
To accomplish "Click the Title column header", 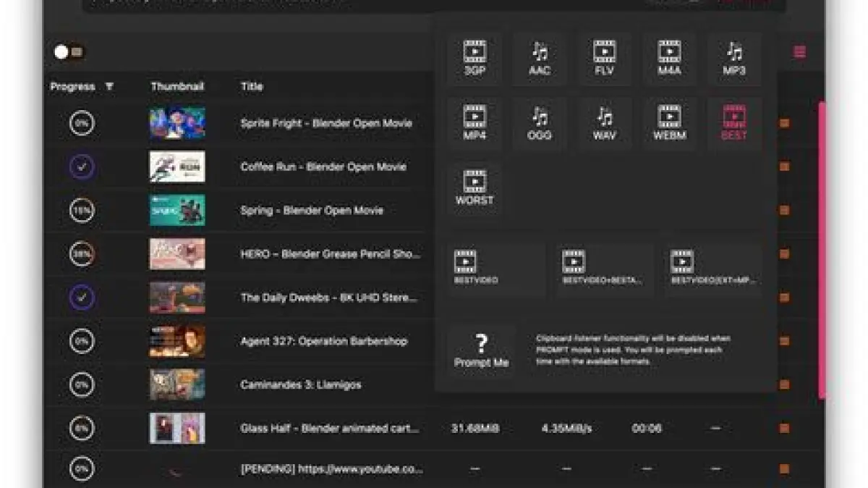I will 252,87.
